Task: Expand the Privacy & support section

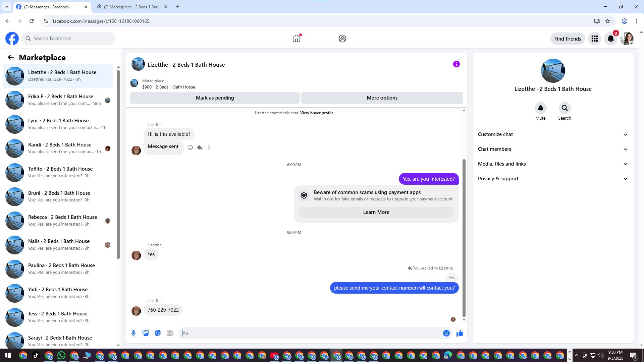Action: point(553,179)
